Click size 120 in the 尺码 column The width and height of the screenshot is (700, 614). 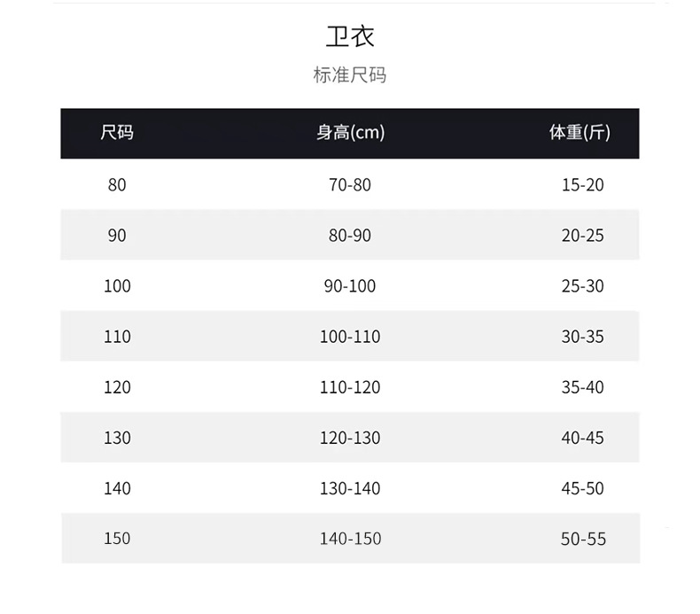[117, 387]
